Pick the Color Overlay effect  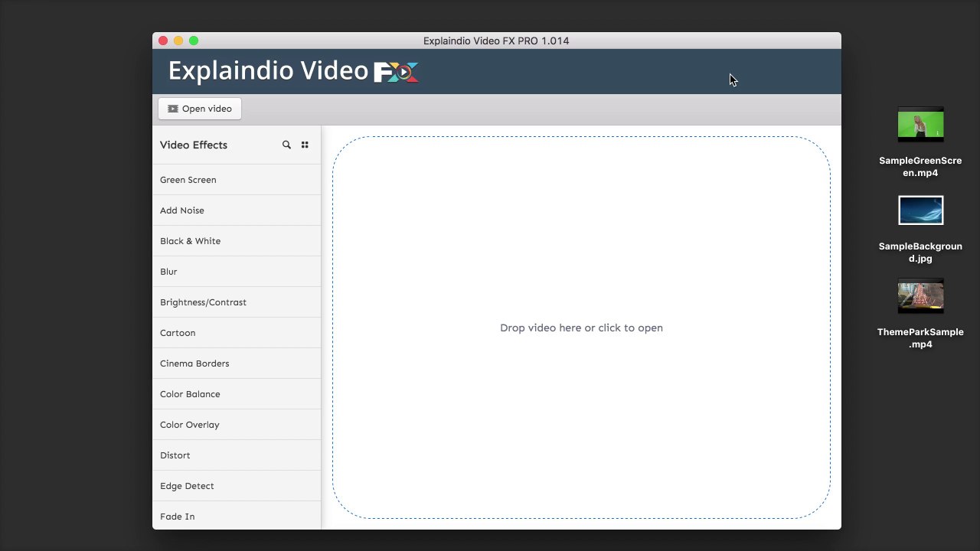pos(237,425)
